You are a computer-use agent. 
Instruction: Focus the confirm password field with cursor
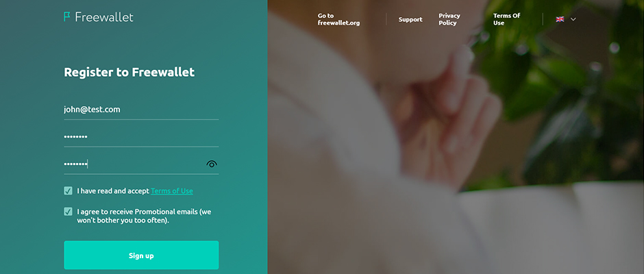(x=134, y=164)
